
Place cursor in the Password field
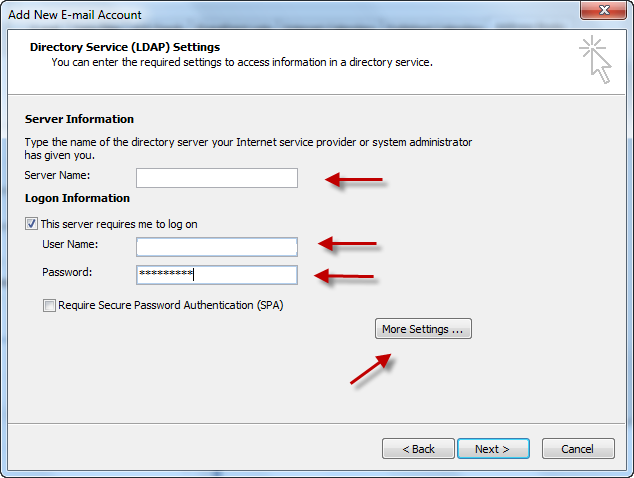click(x=217, y=274)
